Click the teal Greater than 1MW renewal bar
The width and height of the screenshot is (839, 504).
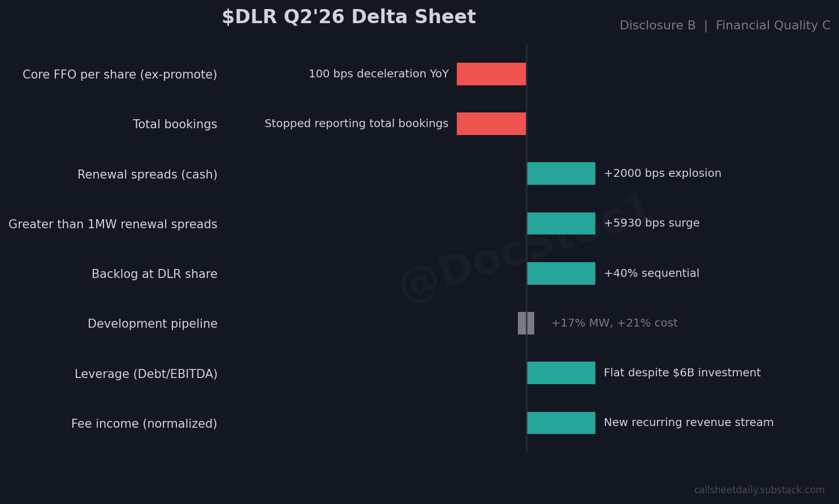pos(561,223)
